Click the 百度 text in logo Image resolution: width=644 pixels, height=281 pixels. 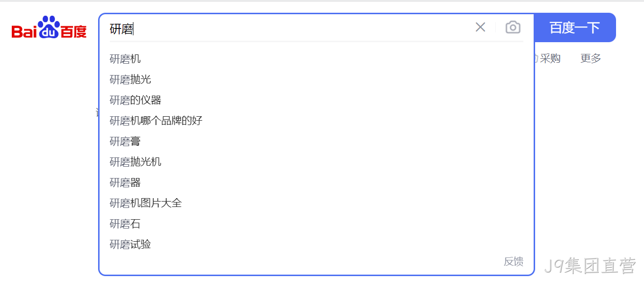(73, 32)
